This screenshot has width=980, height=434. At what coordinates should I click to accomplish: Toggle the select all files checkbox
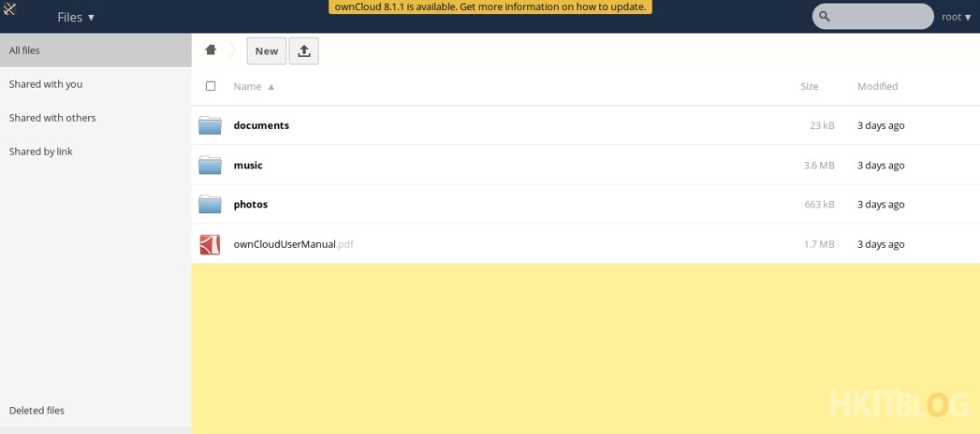coord(211,86)
